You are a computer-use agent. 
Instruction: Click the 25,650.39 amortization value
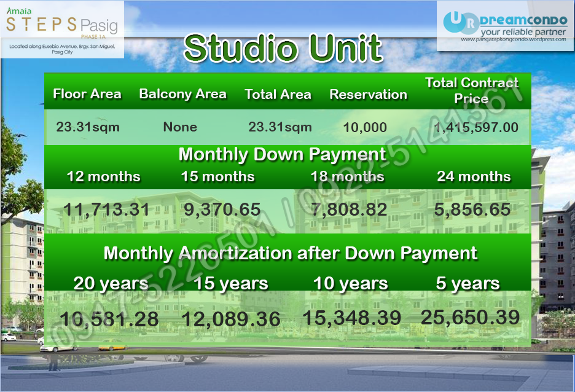coord(470,317)
